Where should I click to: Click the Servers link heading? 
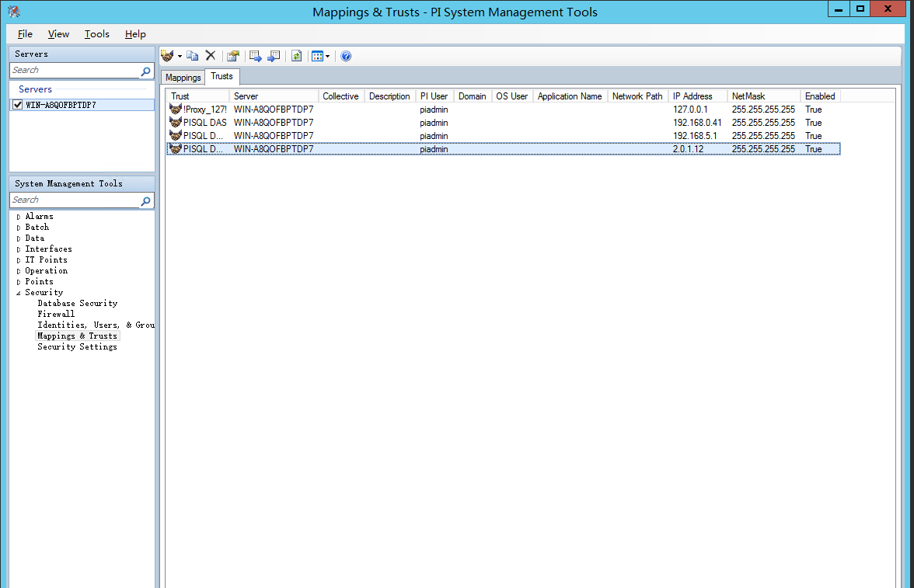pos(35,89)
